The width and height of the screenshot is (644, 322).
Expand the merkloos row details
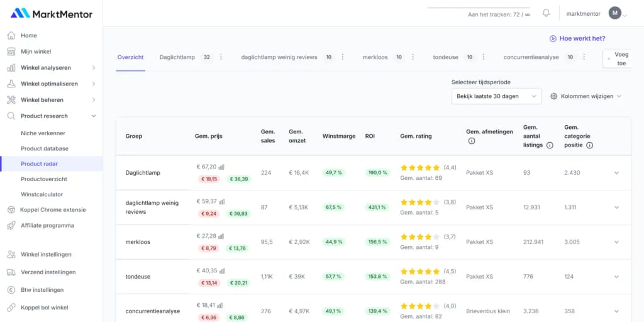click(x=616, y=242)
